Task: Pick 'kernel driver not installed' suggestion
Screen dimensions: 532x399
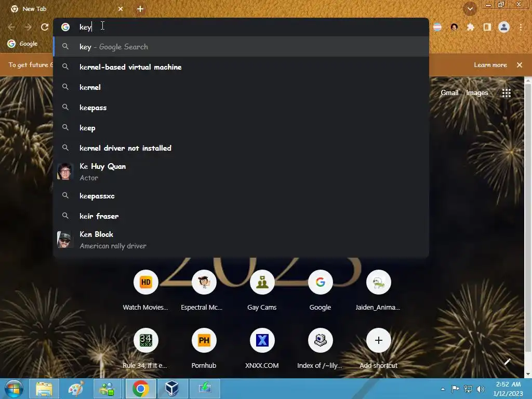Action: 241,148
